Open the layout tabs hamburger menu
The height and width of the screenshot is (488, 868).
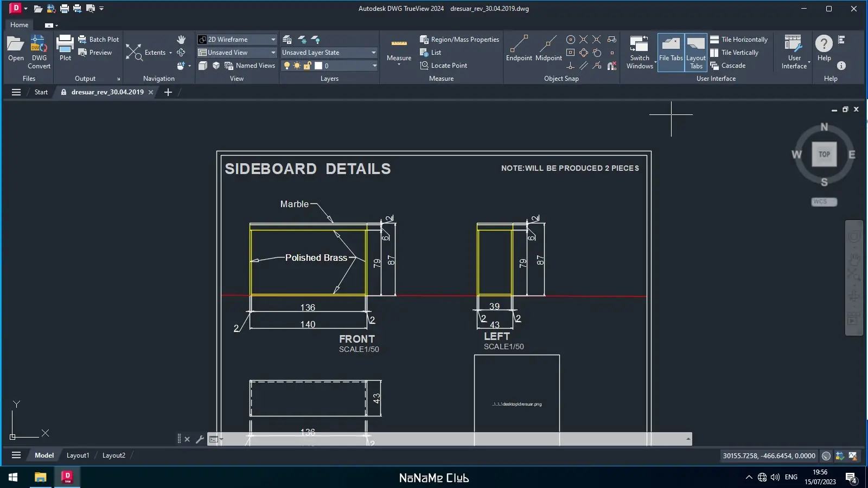pyautogui.click(x=16, y=455)
